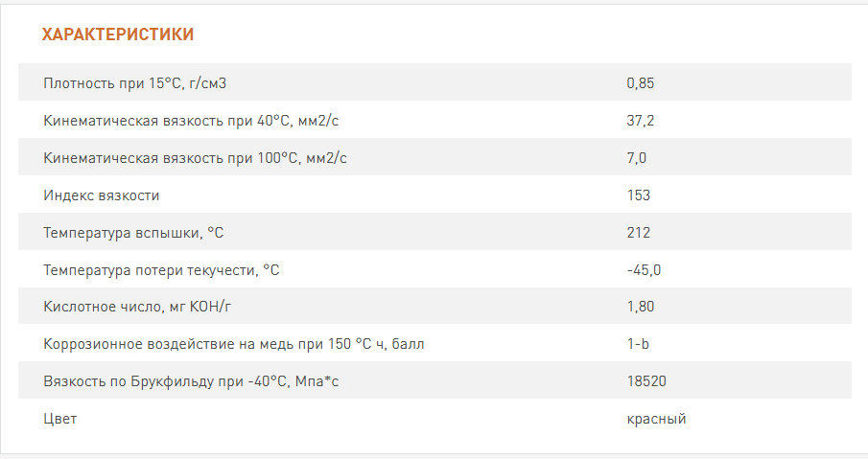Viewport: 868px width, 459px height.
Task: Click the acid number value 1,80
Action: pyautogui.click(x=641, y=307)
